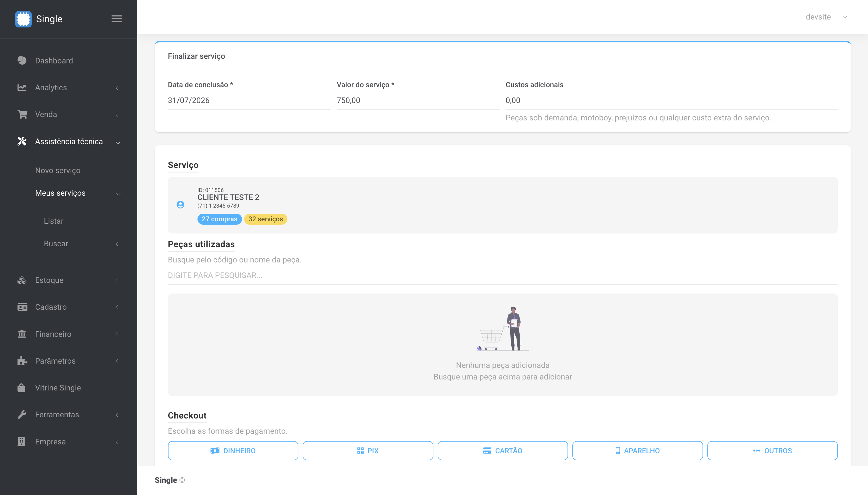Open the Buscar submenu item
Image resolution: width=868 pixels, height=495 pixels.
pos(56,244)
